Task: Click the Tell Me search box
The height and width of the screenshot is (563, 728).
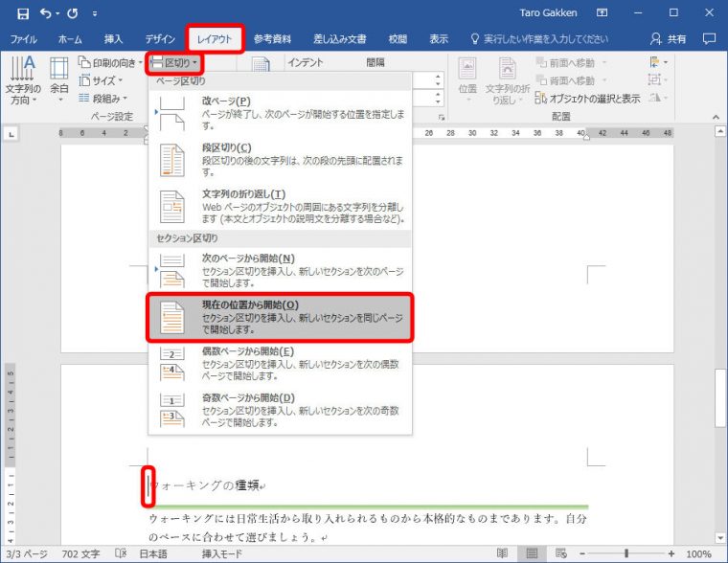Action: (x=539, y=39)
